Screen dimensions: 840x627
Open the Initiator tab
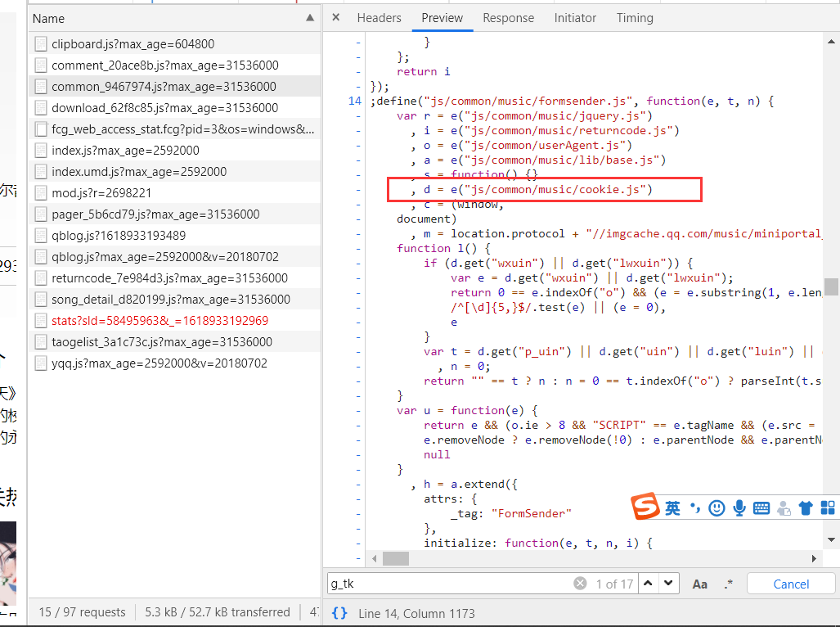(575, 17)
